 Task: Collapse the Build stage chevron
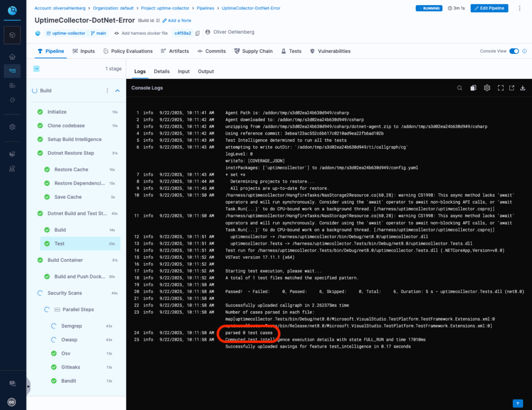(117, 90)
